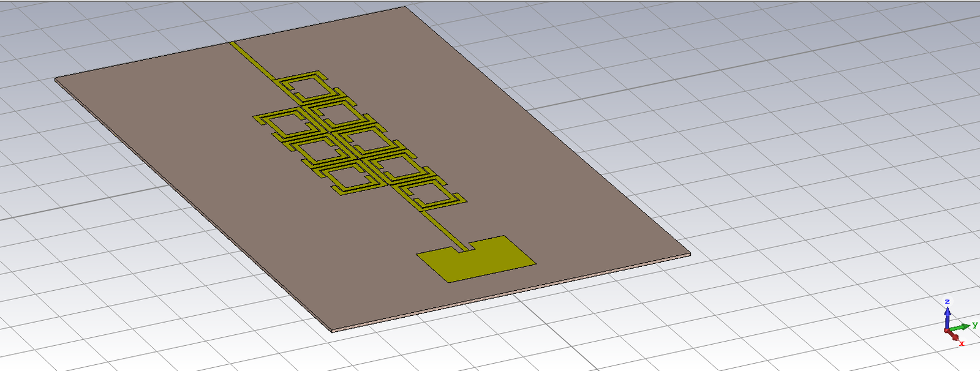Click the green y axis label
The height and width of the screenshot is (371, 980).
(974, 325)
